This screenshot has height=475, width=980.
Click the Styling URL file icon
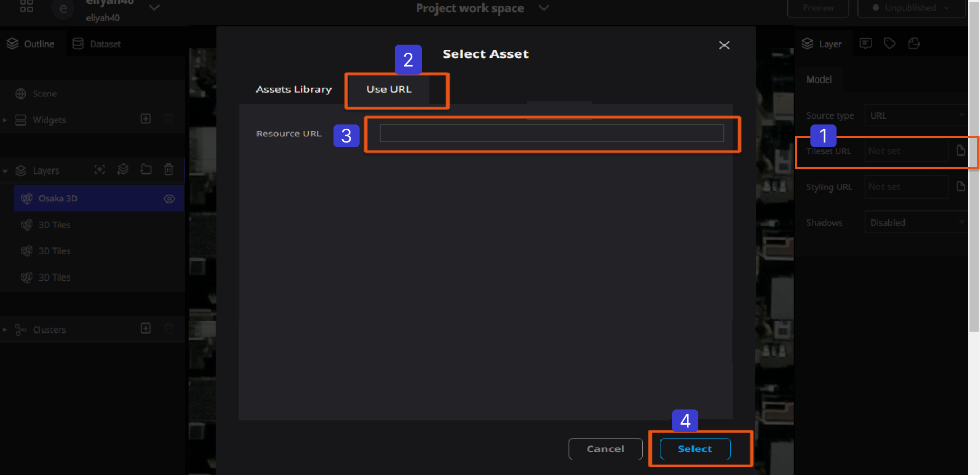click(961, 186)
